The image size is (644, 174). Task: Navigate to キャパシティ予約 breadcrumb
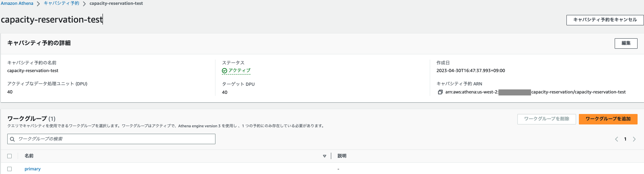click(x=62, y=3)
